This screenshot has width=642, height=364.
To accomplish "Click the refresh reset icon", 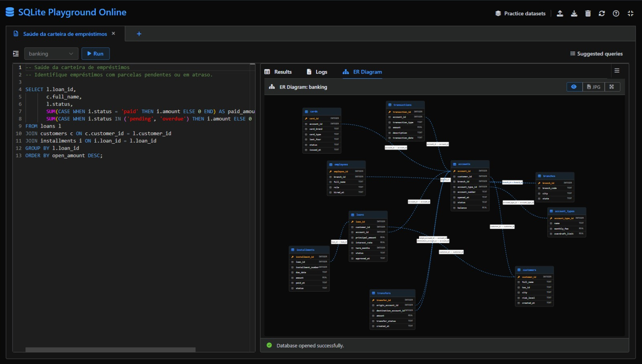I will [x=602, y=13].
